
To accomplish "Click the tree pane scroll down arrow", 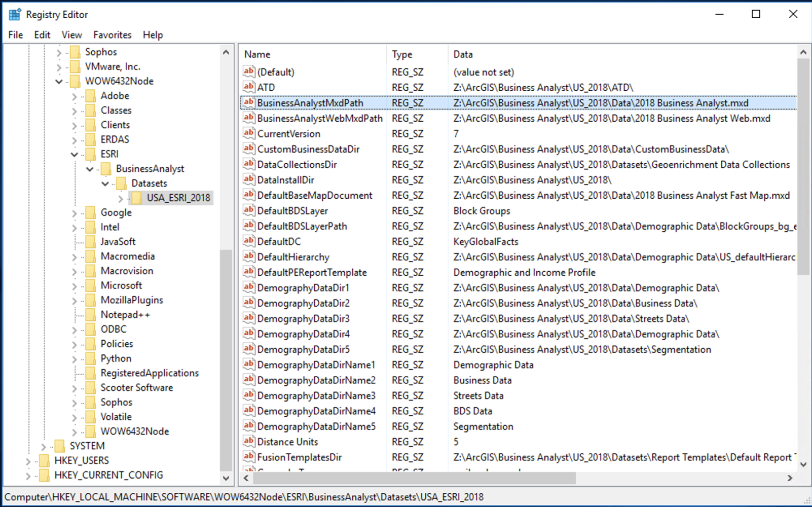I will tap(226, 478).
